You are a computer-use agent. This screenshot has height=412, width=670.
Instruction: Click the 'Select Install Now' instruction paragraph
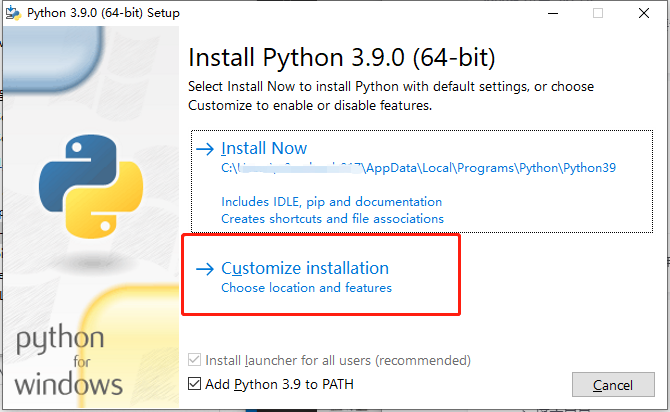[x=390, y=96]
